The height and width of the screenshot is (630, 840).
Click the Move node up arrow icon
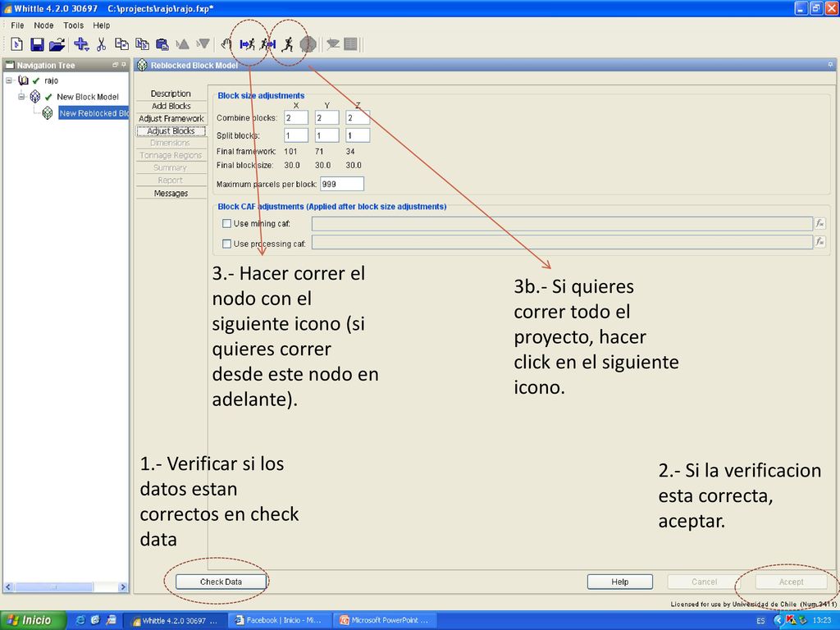click(182, 44)
